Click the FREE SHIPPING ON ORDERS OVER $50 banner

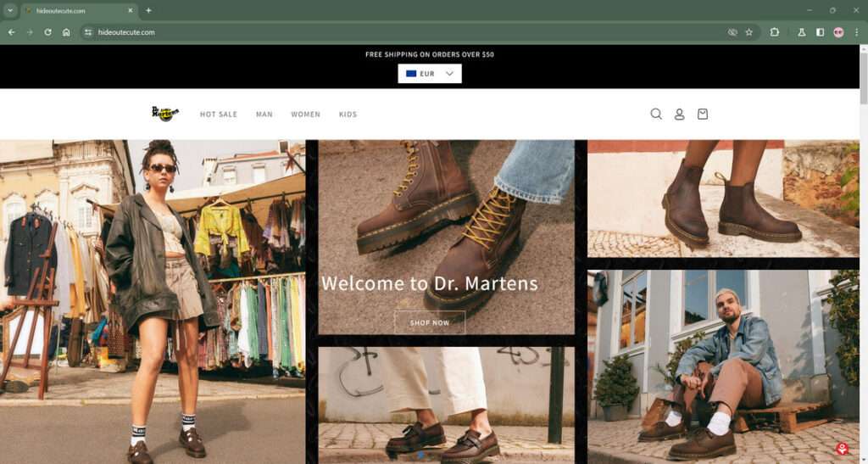click(x=430, y=54)
